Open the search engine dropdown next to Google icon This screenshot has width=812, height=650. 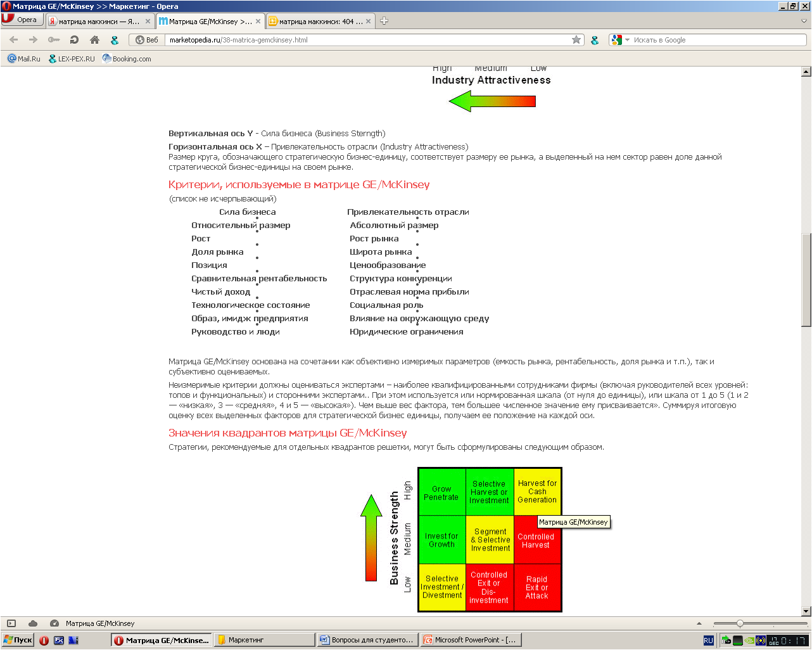(628, 40)
